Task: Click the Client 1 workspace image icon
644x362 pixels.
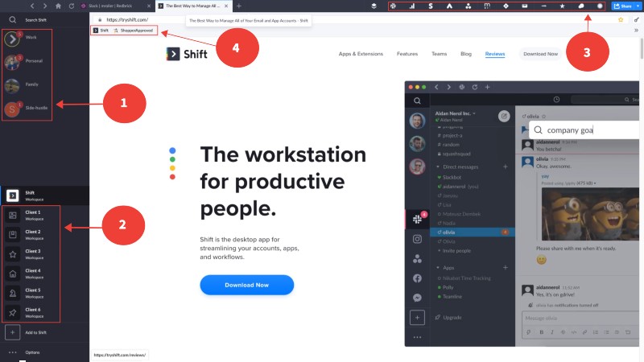Action: click(13, 215)
